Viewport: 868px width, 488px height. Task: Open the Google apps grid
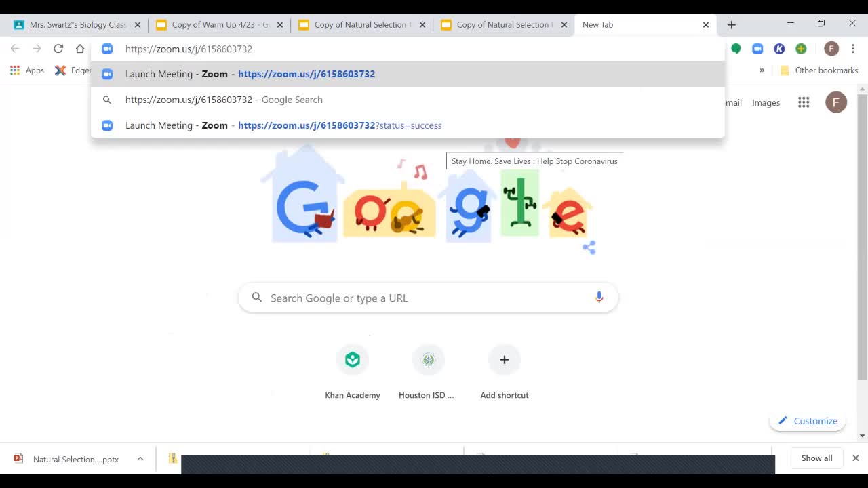point(804,102)
